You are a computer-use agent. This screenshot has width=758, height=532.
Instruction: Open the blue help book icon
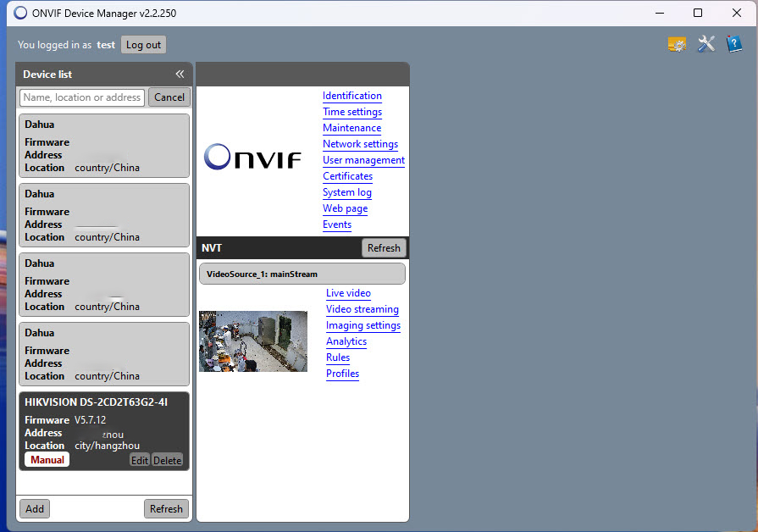(734, 45)
